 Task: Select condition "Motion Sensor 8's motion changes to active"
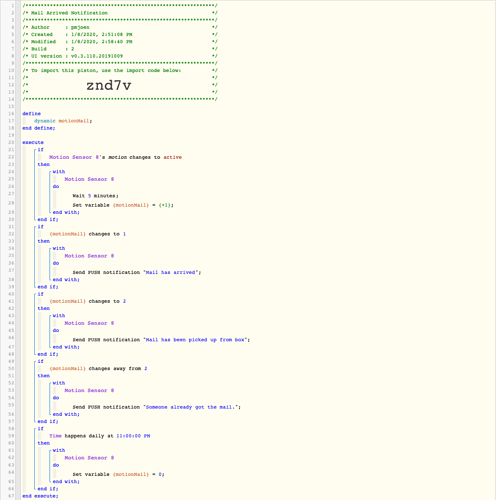coord(115,157)
